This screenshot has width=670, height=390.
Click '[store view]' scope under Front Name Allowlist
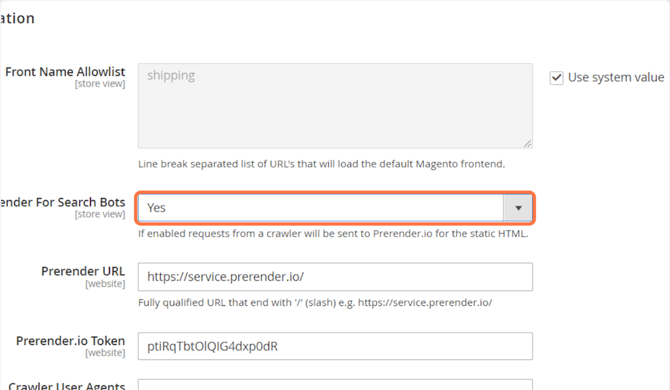[x=100, y=84]
